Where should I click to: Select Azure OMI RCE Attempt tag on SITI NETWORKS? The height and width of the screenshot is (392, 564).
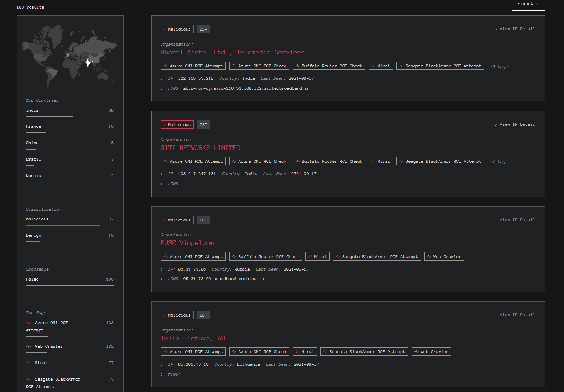pos(193,161)
